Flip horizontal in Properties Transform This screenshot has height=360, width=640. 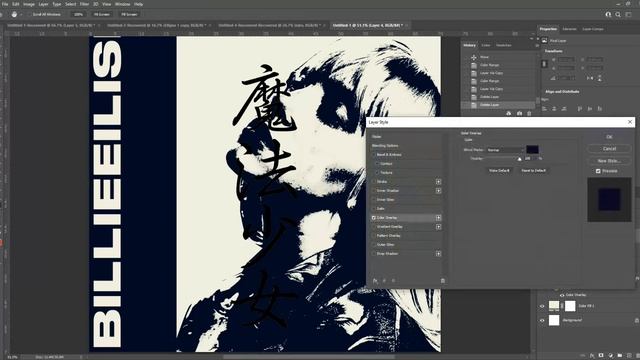click(x=590, y=78)
